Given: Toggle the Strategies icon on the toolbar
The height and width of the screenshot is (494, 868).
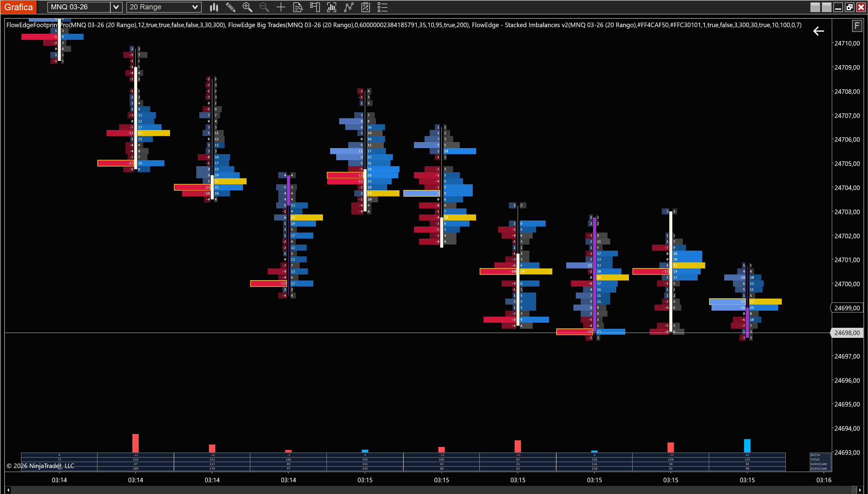Looking at the screenshot, I should point(366,7).
